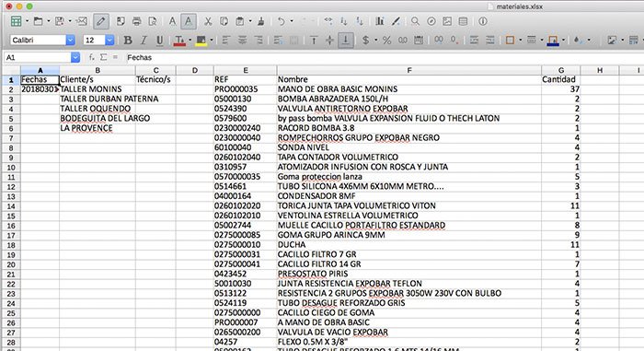Toggle Bold formatting
644x351 pixels.
point(128,41)
